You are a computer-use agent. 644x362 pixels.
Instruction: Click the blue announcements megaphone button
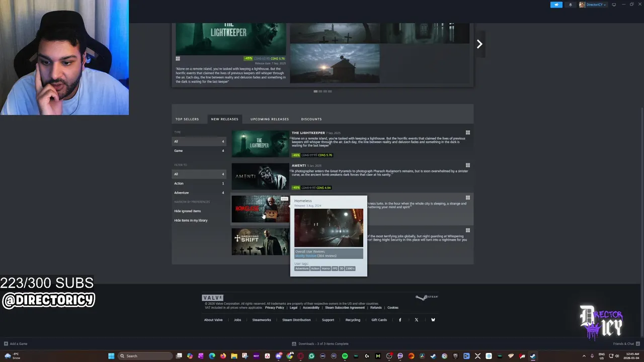pos(556,5)
